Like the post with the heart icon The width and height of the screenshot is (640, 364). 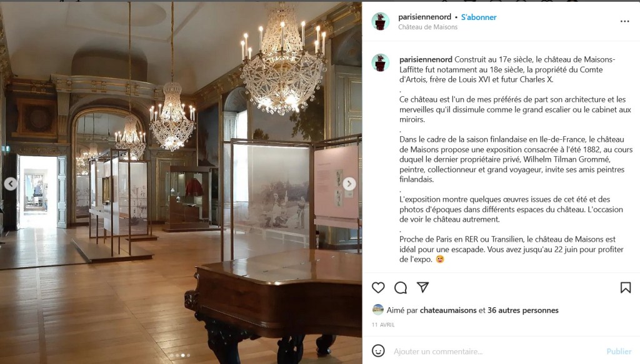(x=378, y=288)
